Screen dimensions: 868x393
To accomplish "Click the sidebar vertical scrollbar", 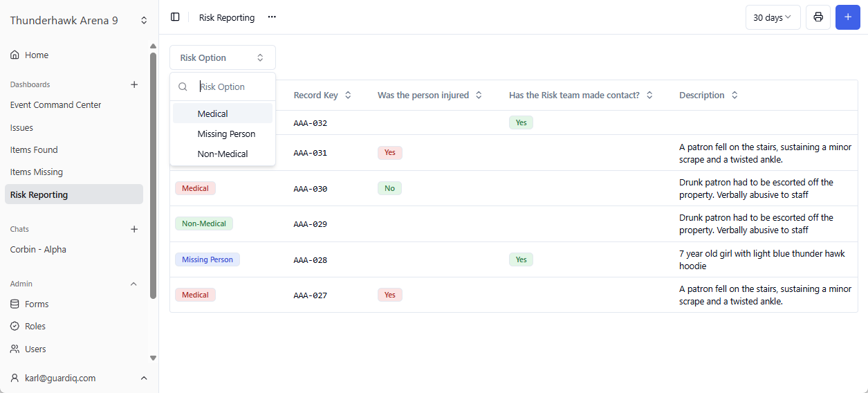I will 153,173.
